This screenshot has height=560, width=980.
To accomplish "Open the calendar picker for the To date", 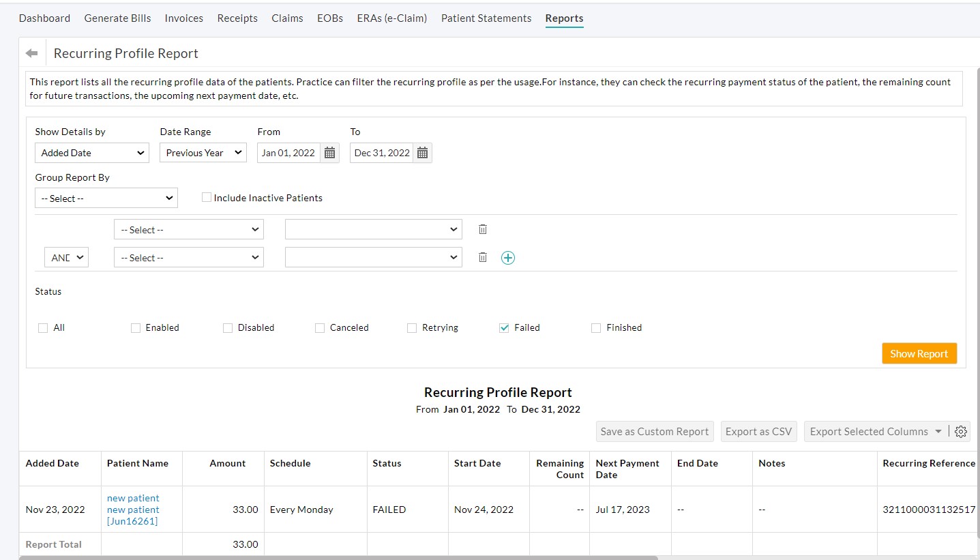I will (x=422, y=153).
